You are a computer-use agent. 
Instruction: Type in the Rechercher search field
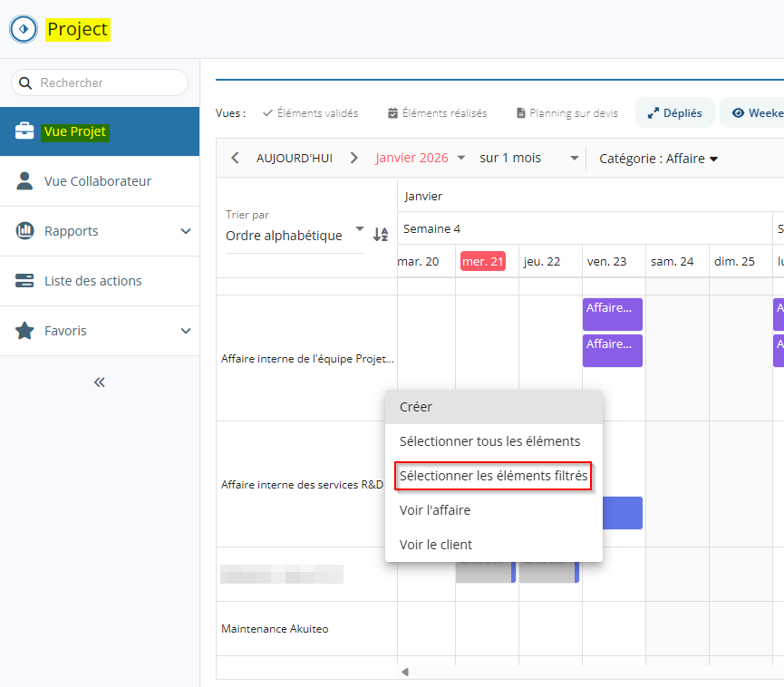[x=109, y=82]
